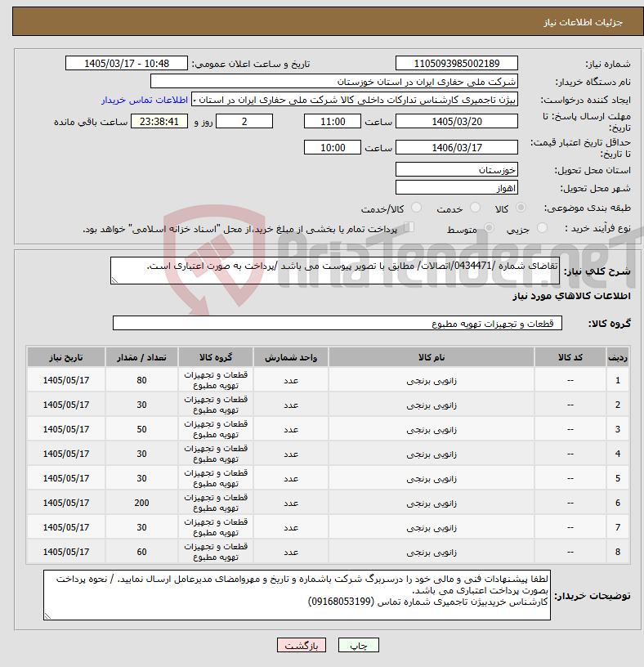Click the goods group cell in row 3

coord(216,429)
